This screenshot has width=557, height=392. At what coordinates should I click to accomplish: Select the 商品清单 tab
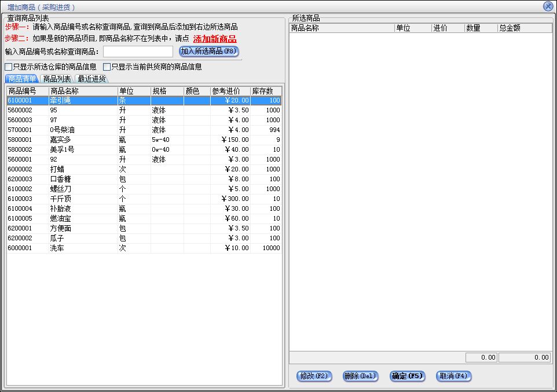23,79
